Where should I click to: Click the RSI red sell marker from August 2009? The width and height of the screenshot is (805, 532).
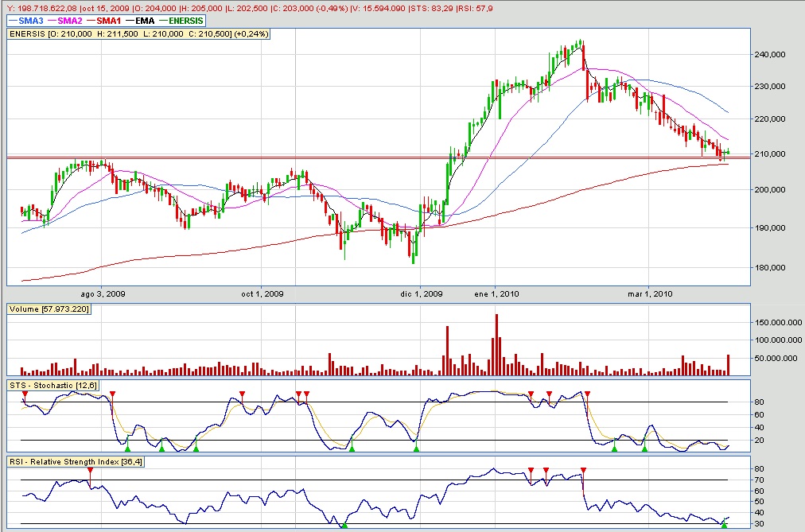point(91,470)
